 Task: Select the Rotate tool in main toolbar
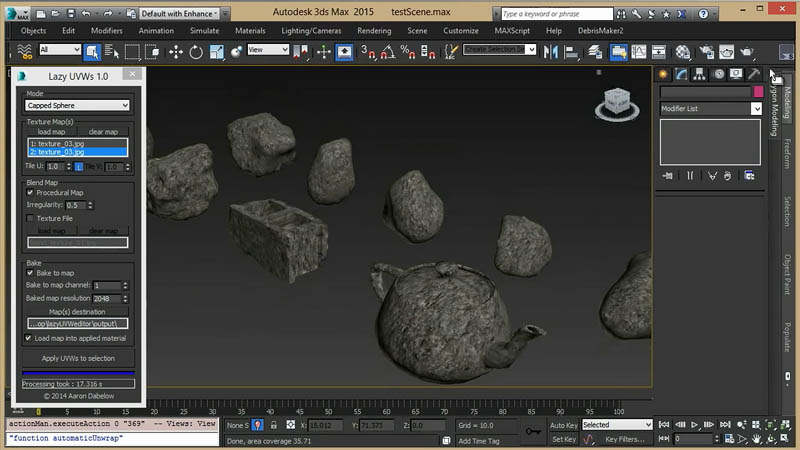[x=196, y=50]
